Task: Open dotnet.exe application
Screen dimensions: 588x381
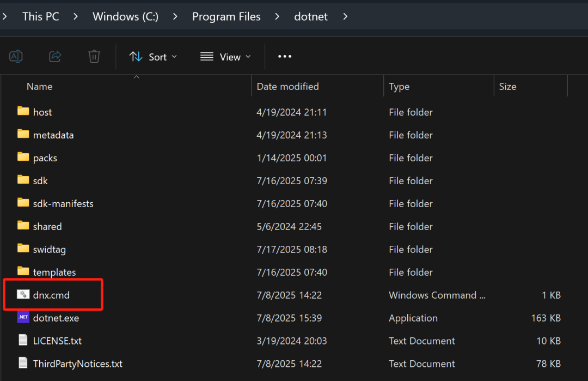Action: (x=56, y=318)
